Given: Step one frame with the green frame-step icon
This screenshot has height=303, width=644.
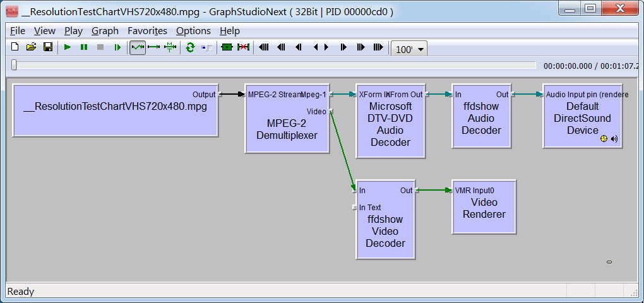Looking at the screenshot, I should coord(117,47).
